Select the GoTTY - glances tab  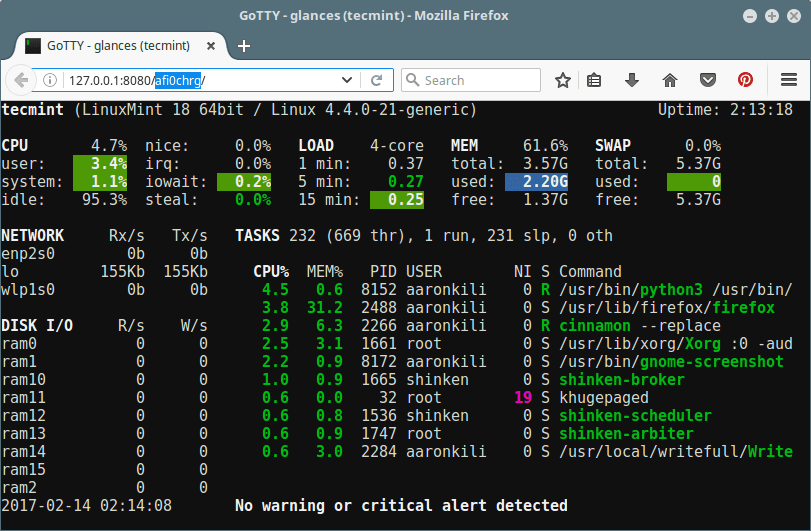(x=120, y=45)
